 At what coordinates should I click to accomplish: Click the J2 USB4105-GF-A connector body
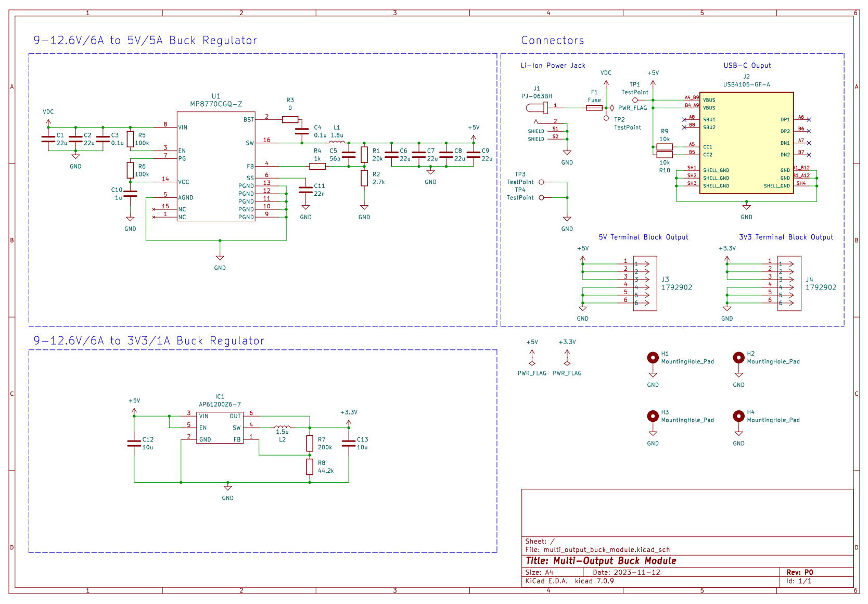746,143
